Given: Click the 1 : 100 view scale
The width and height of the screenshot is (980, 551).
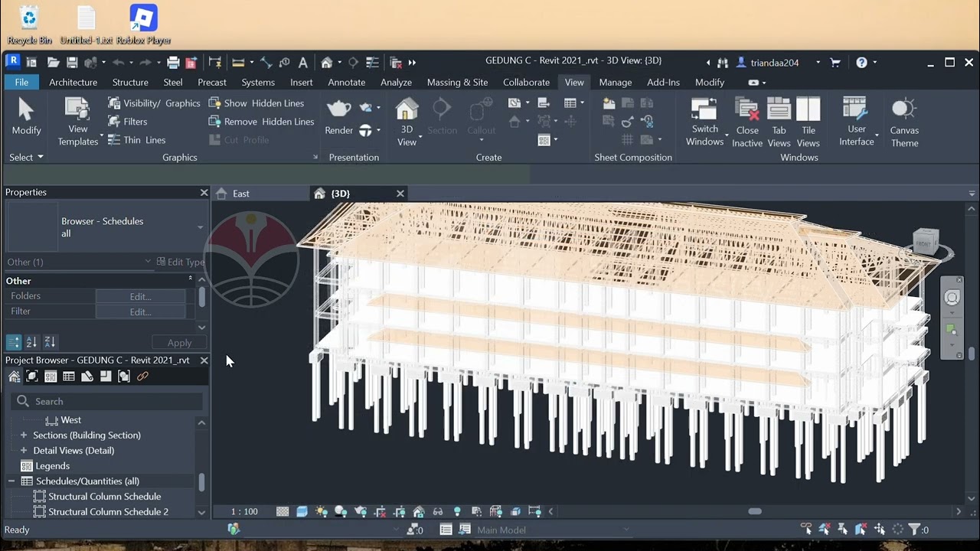Looking at the screenshot, I should pos(245,512).
